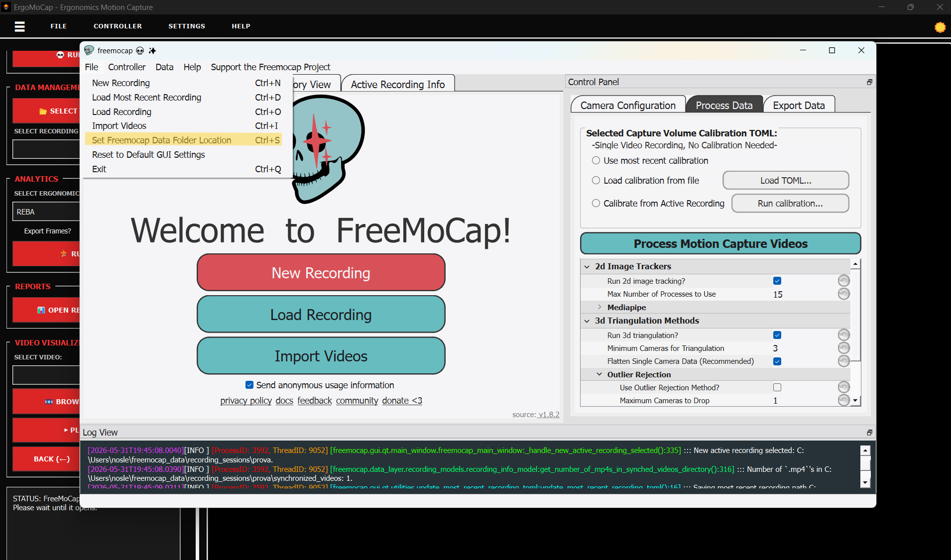The image size is (951, 560).
Task: Switch to Active Recording Info tab
Action: [x=398, y=84]
